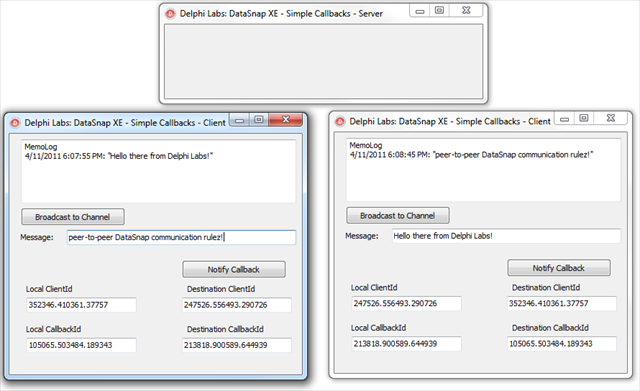
Task: Click Broadcast to Channel in the left Client window
Action: click(73, 217)
